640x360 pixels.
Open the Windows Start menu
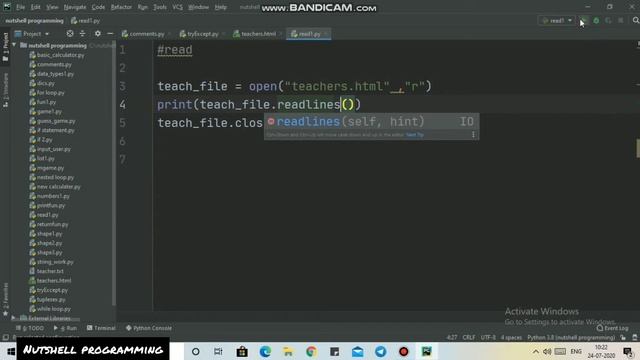click(11, 351)
